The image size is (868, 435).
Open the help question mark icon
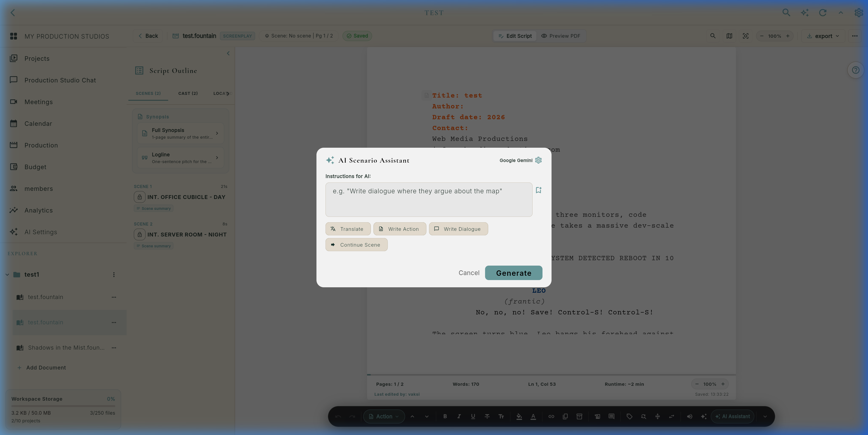coord(856,70)
